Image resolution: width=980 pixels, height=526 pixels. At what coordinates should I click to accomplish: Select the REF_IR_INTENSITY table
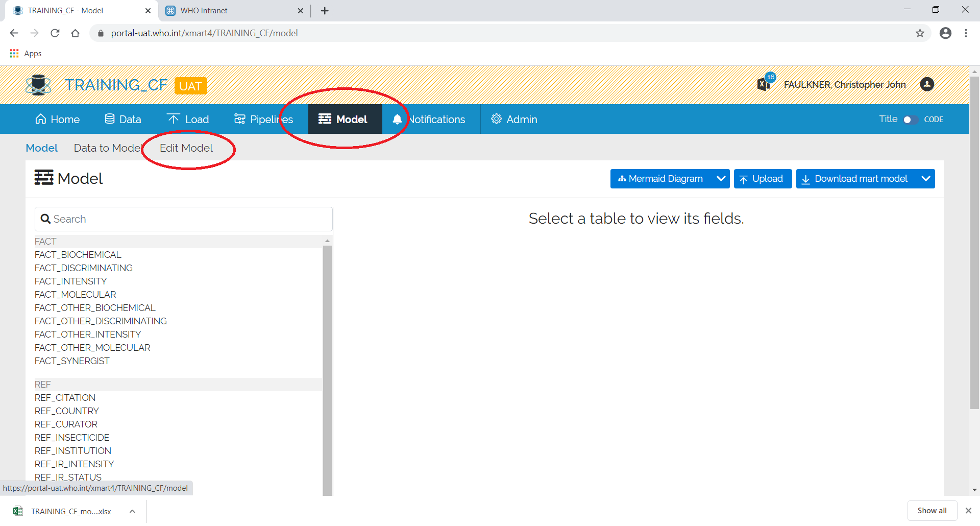(x=75, y=464)
